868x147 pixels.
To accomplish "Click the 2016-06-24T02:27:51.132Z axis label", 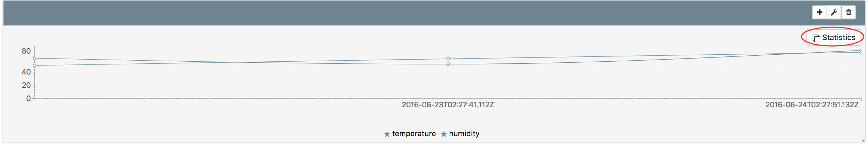I will pyautogui.click(x=812, y=105).
